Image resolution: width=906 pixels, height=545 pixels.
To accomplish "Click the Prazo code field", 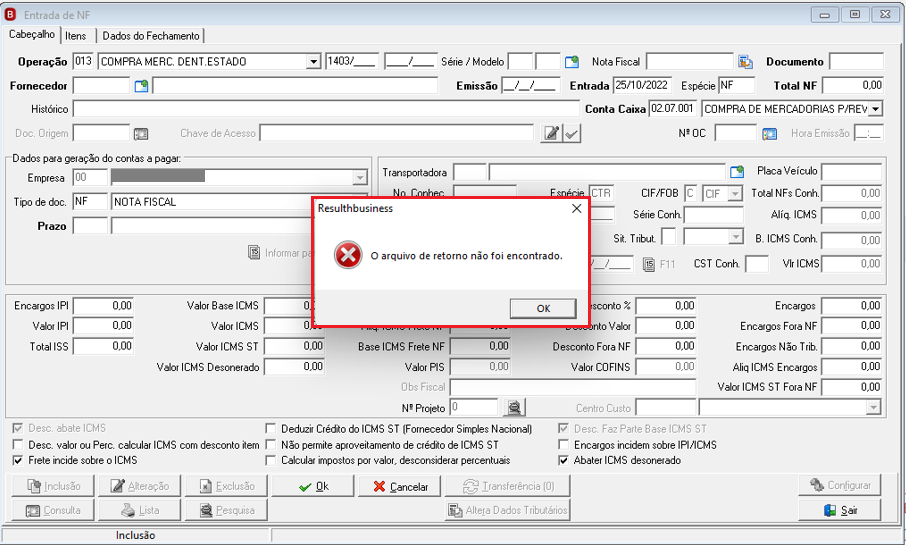I will pyautogui.click(x=90, y=226).
